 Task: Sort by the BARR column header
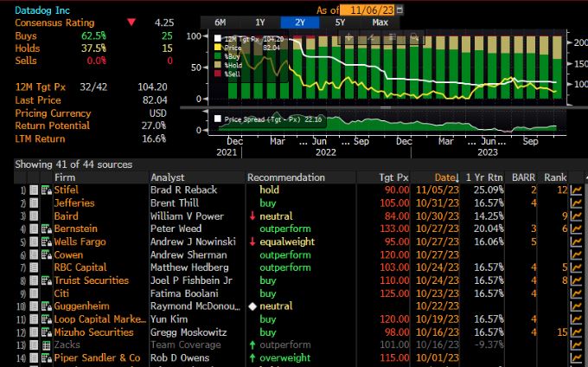523,177
